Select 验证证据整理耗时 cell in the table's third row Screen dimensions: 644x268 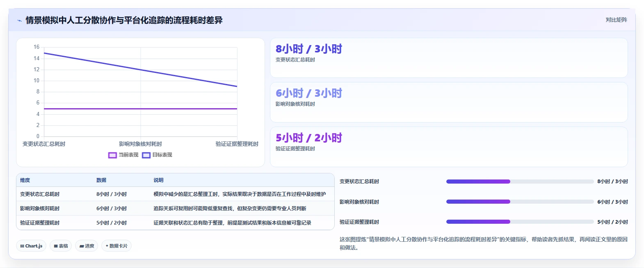[x=40, y=223]
